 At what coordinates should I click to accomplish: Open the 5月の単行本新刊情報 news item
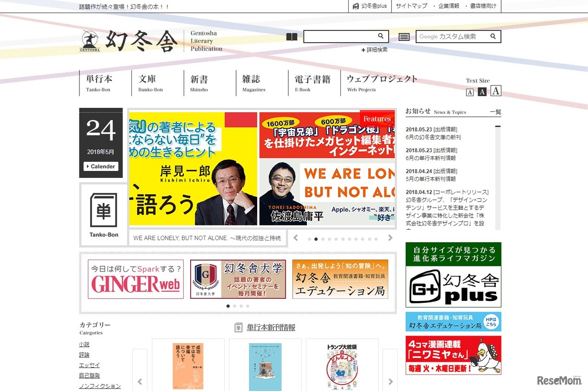[x=431, y=179]
